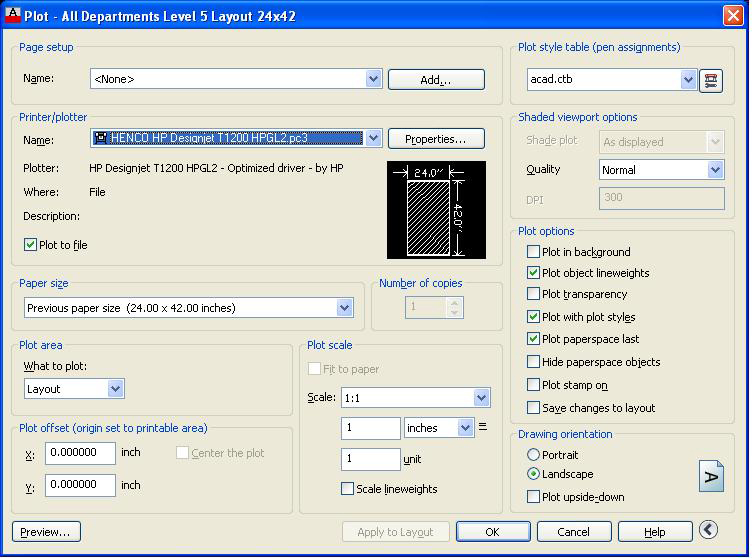Click the scale inches value field

(370, 428)
